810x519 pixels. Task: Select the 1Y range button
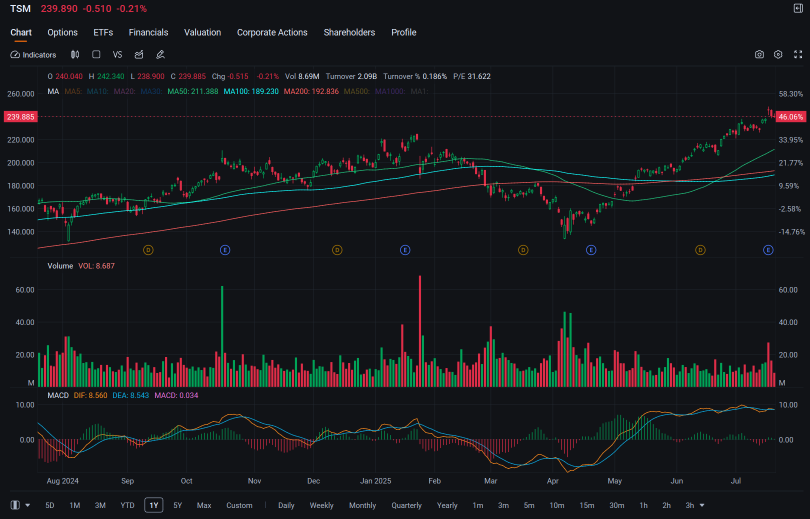tap(154, 505)
